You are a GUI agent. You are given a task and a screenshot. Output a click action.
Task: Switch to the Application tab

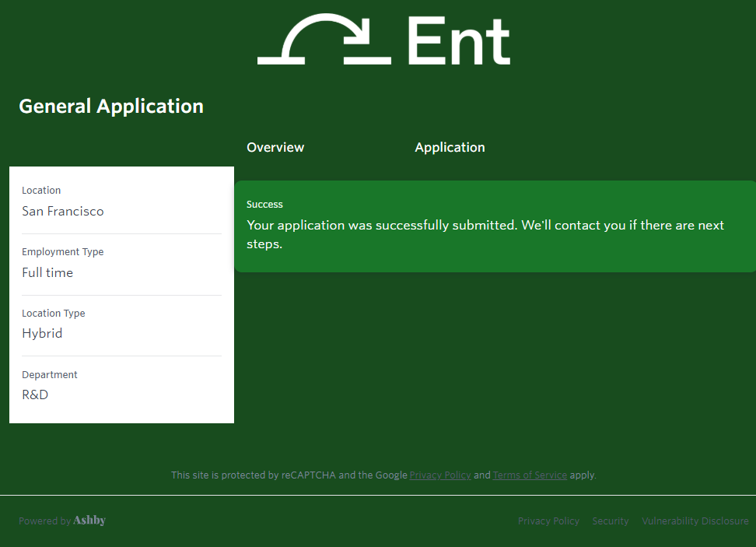click(450, 147)
